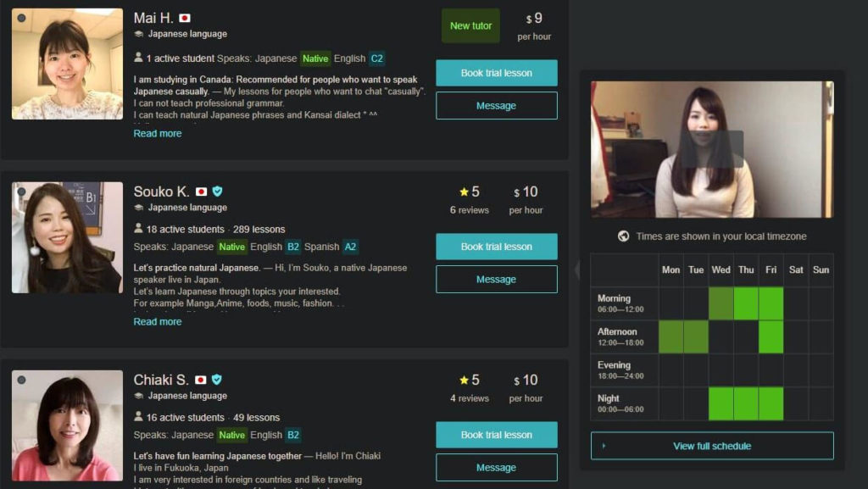This screenshot has width=868, height=489.
Task: Click the star rating icon for Souko K.
Action: coord(464,192)
